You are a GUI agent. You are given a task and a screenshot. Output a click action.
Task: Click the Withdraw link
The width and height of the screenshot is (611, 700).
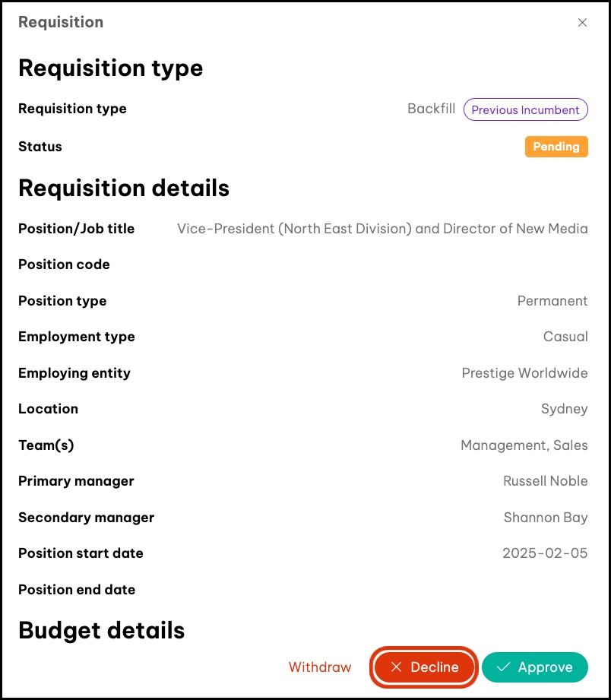coord(320,667)
